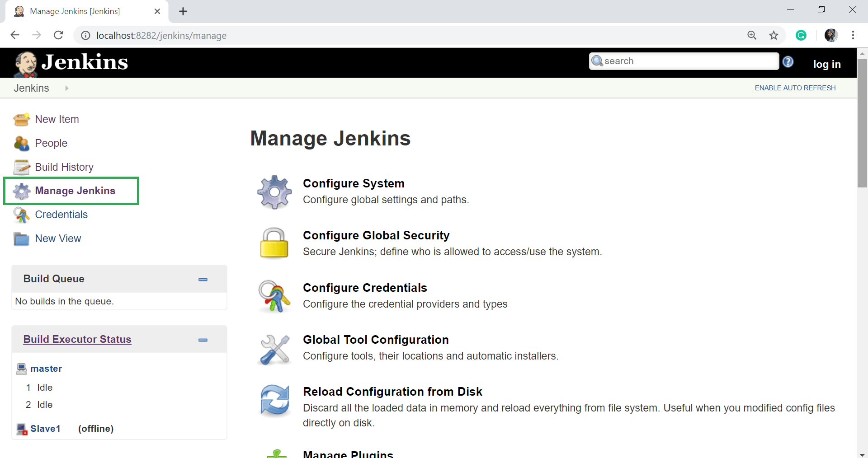Select Manage Jenkins in the sidebar
Viewport: 868px width, 458px height.
75,191
